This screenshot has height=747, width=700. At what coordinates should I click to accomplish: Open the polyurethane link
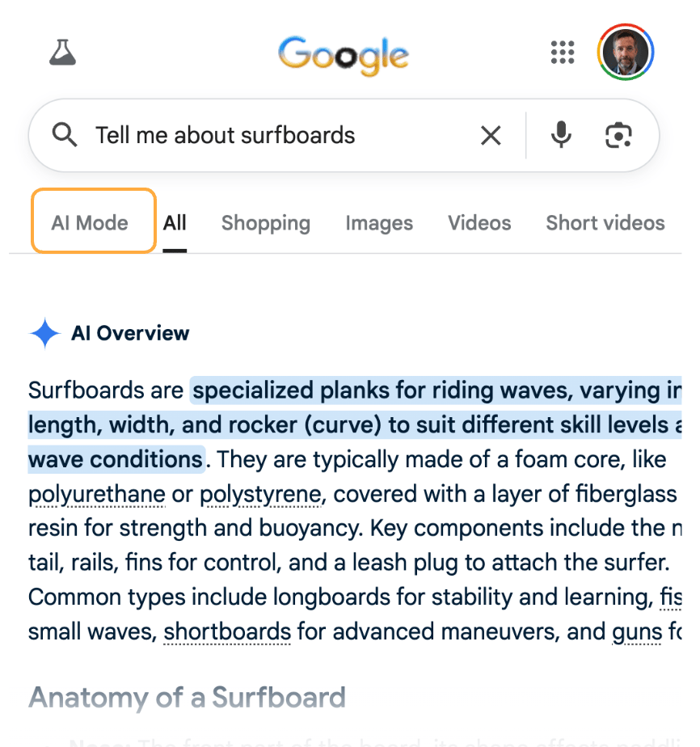point(97,495)
